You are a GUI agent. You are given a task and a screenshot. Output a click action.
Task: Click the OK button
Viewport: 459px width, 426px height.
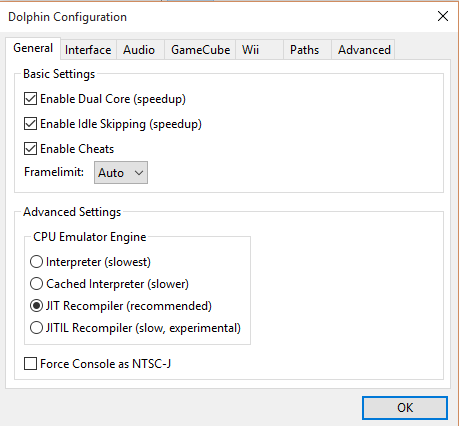coord(405,408)
